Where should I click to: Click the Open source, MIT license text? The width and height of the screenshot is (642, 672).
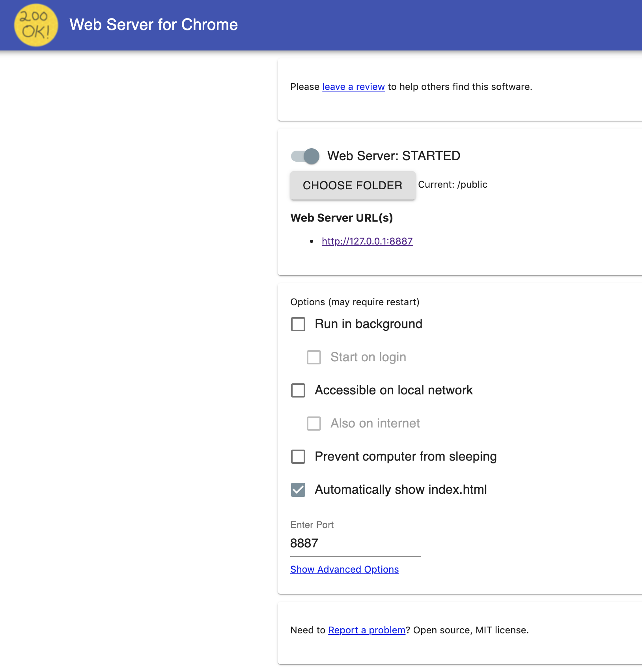[471, 630]
